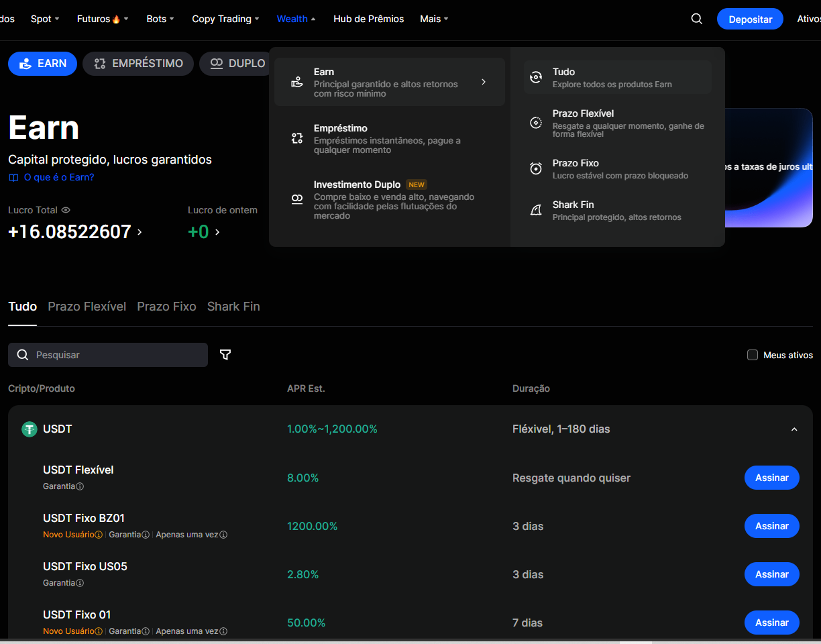Select Empréstimo entry in Wealth menu
821x644 pixels.
point(390,138)
